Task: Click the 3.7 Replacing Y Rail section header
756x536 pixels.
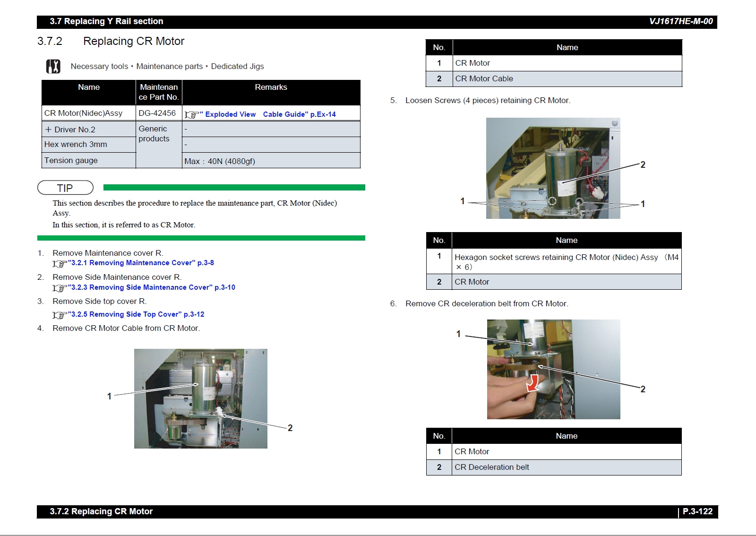Action: click(x=106, y=21)
